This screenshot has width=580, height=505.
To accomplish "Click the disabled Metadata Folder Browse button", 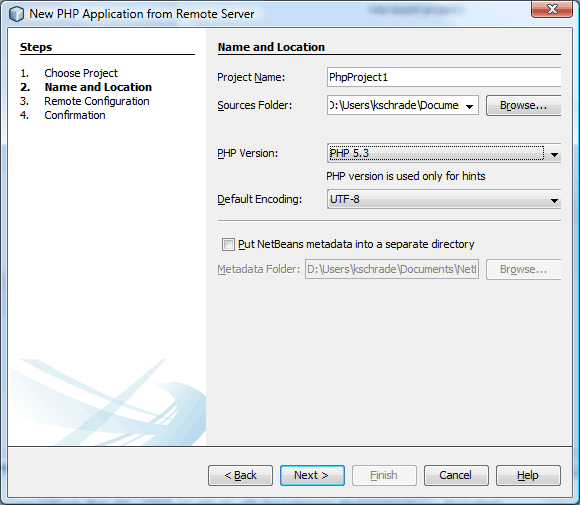I will (523, 269).
